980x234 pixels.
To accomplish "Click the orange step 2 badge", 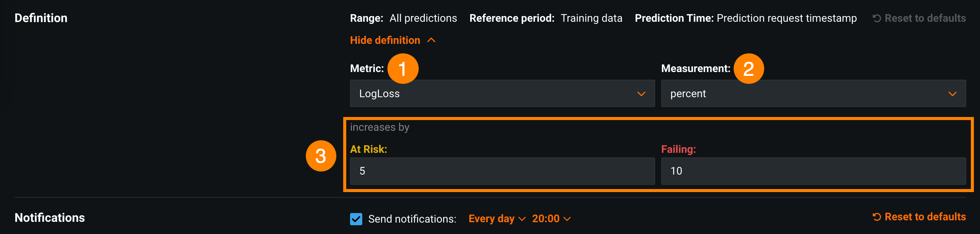I will 749,69.
